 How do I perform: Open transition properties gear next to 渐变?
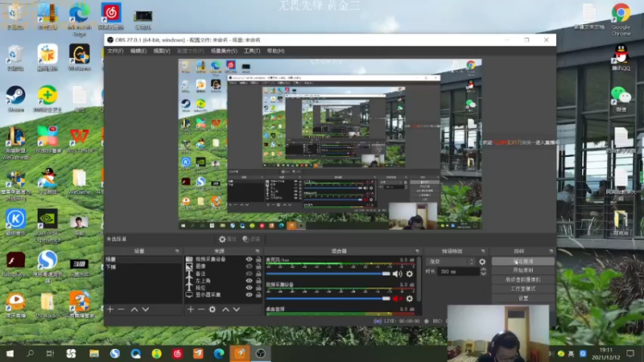pos(482,261)
